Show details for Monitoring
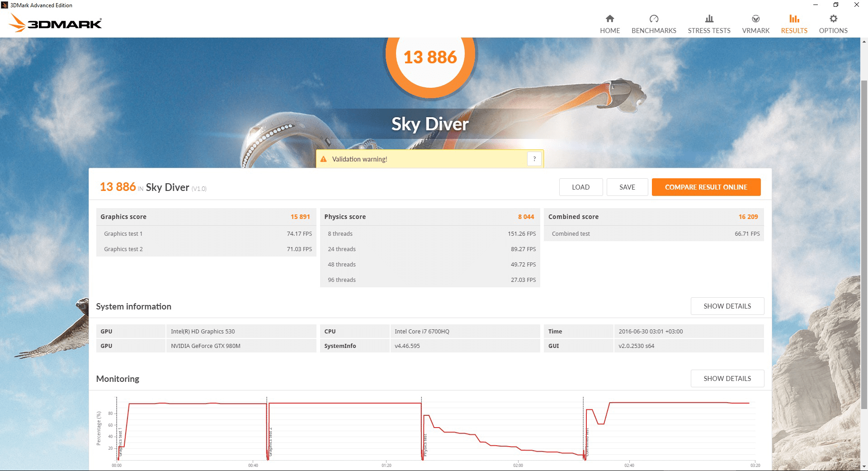The height and width of the screenshot is (471, 868). [727, 378]
